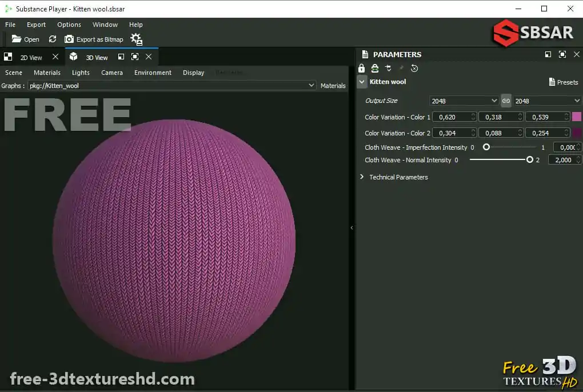Screen dimensions: 583x392
Task: Click the refresh icon to reload the substance
Action: coord(52,39)
